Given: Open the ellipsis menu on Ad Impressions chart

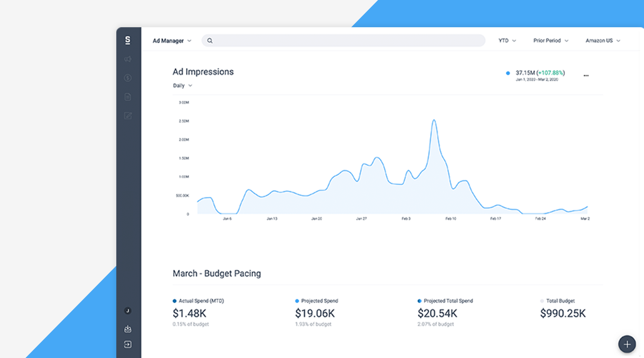Looking at the screenshot, I should 586,75.
